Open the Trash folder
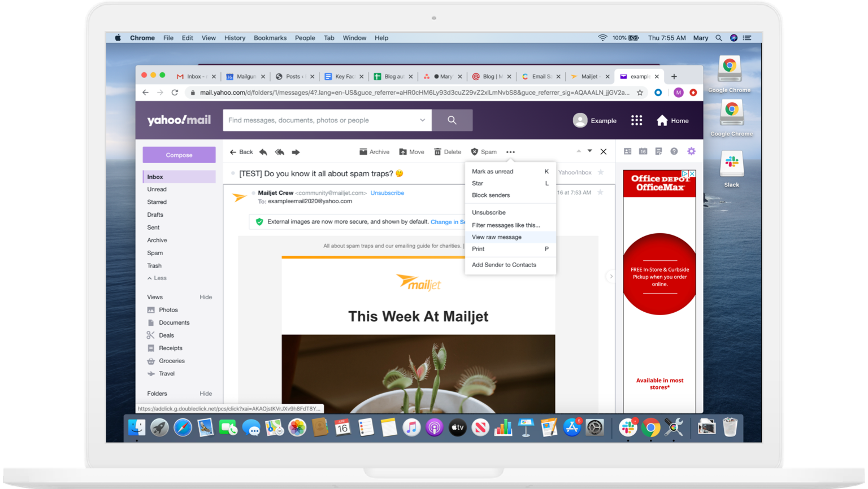The width and height of the screenshot is (868, 489). tap(155, 265)
